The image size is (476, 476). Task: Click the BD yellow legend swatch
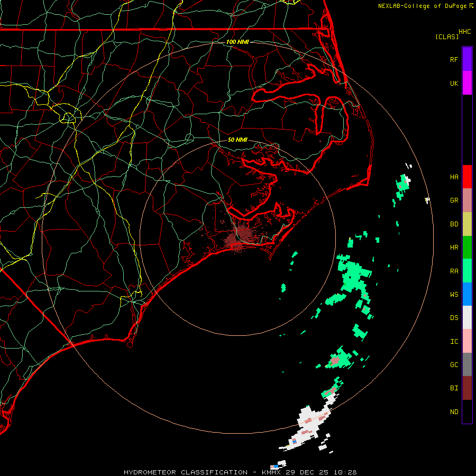(x=467, y=224)
